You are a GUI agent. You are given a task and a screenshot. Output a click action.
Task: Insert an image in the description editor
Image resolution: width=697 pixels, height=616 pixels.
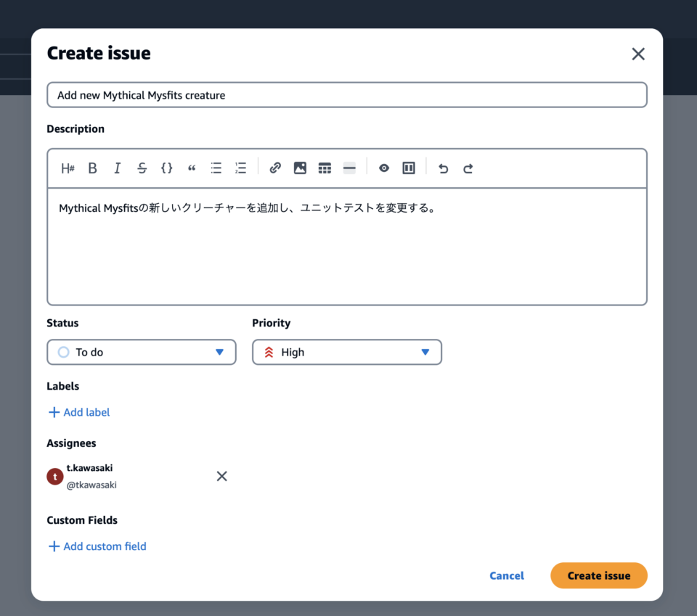pos(300,168)
